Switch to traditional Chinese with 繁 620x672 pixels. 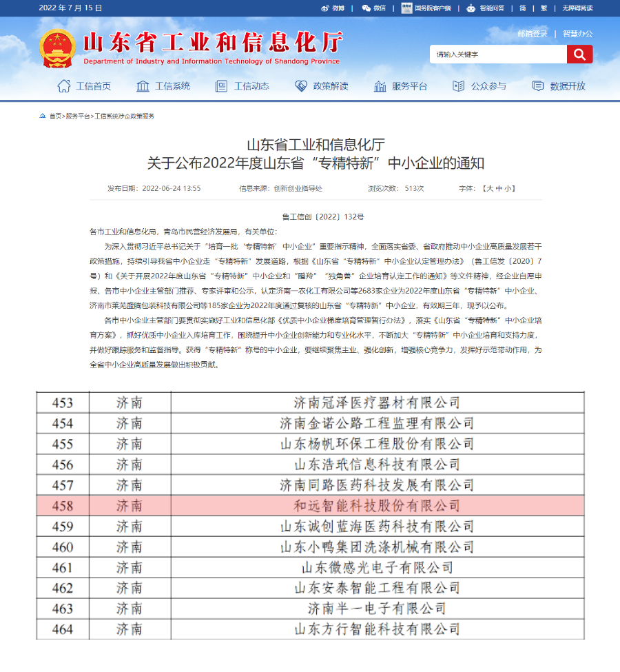click(x=544, y=8)
